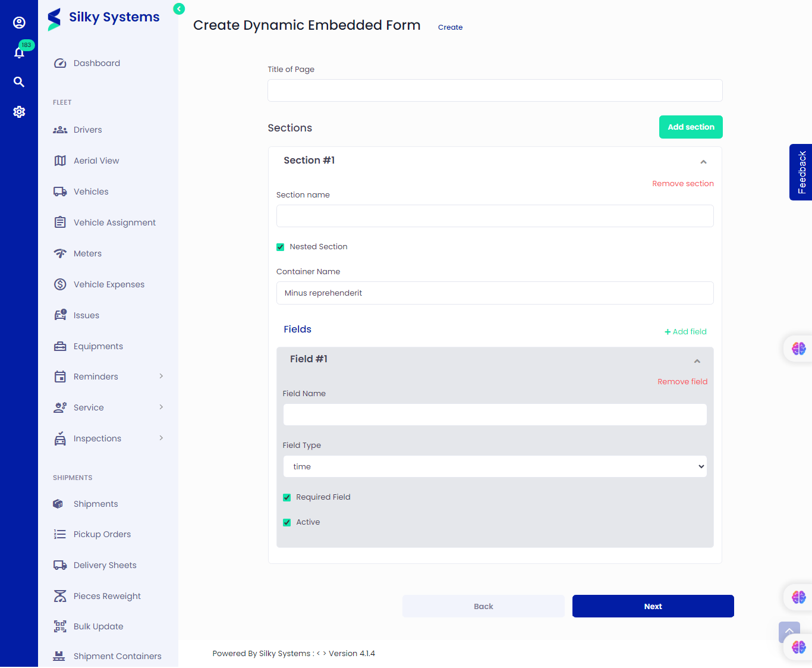Open the settings gear icon
The height and width of the screenshot is (668, 812).
(19, 112)
